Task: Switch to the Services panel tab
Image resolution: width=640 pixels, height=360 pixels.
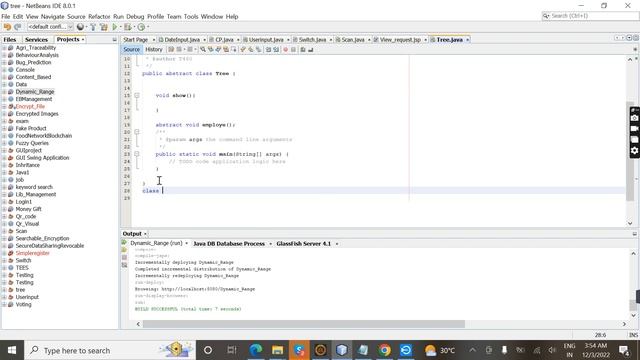Action: click(36, 40)
